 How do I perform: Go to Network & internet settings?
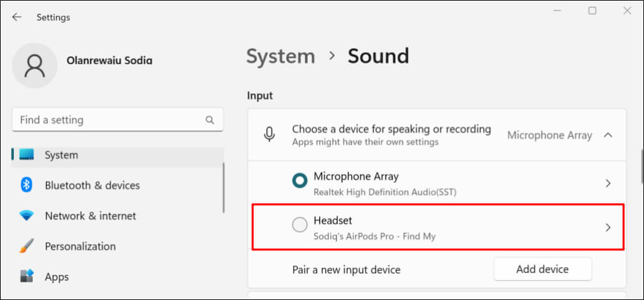[x=91, y=216]
